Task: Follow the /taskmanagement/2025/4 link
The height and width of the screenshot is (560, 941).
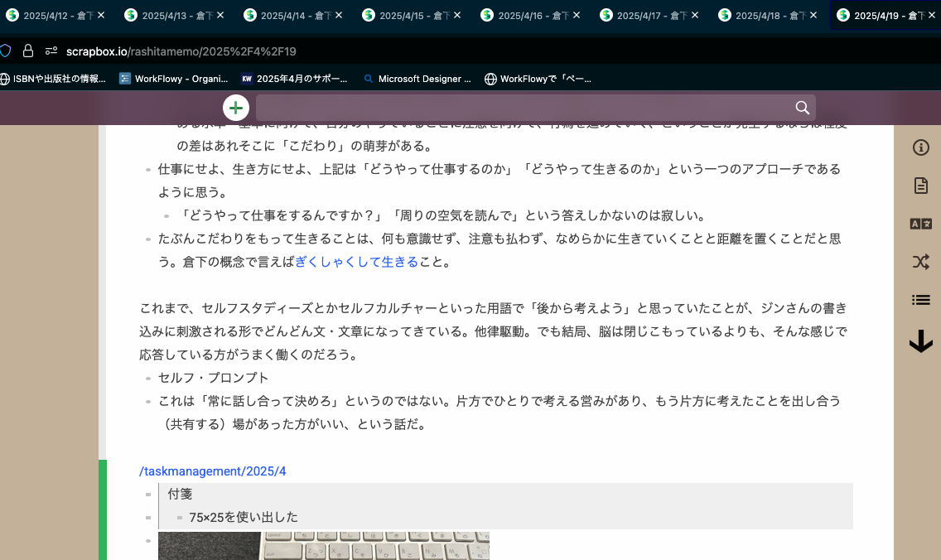Action: pyautogui.click(x=212, y=471)
